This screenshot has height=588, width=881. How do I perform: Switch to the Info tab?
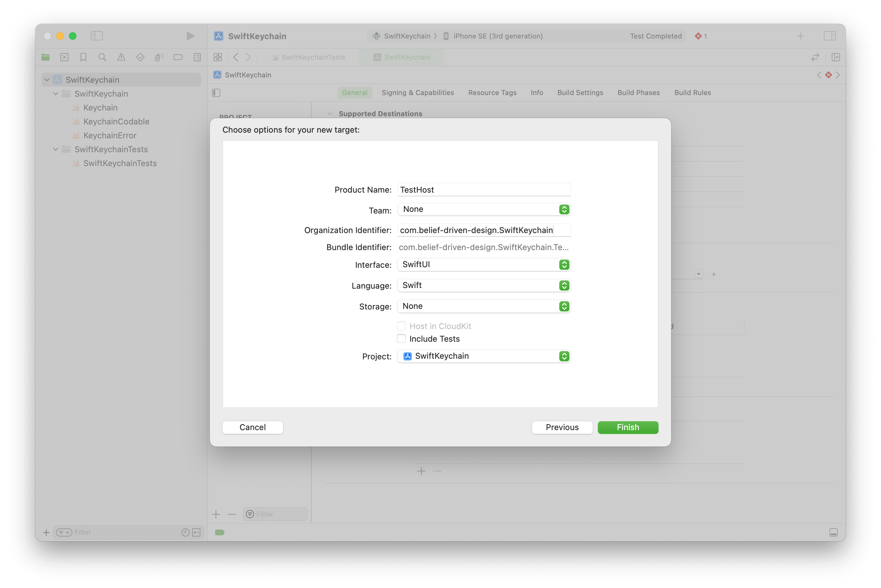pyautogui.click(x=537, y=93)
